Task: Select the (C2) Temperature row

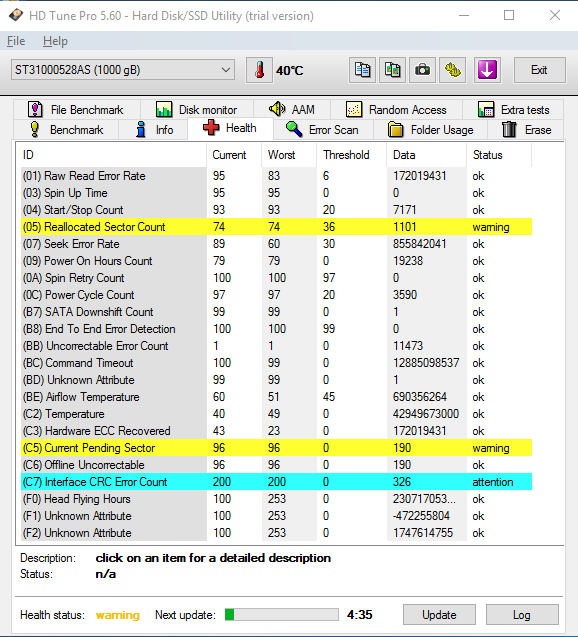Action: pyautogui.click(x=276, y=414)
